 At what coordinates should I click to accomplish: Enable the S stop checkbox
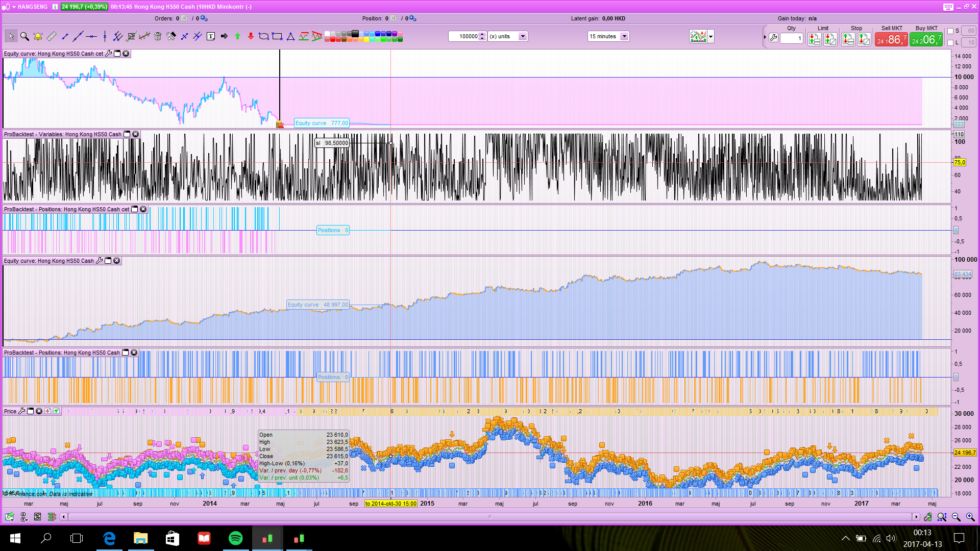coord(950,31)
